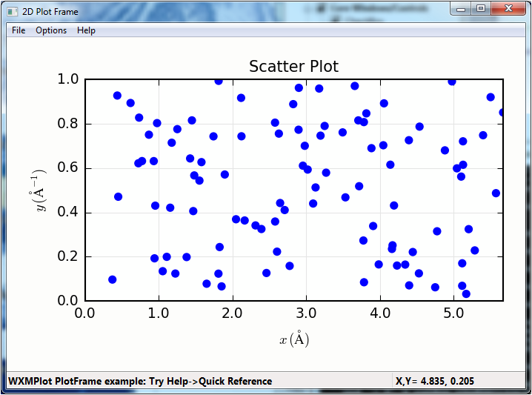Click the leftmost blue data point
532x395 pixels.
113,279
